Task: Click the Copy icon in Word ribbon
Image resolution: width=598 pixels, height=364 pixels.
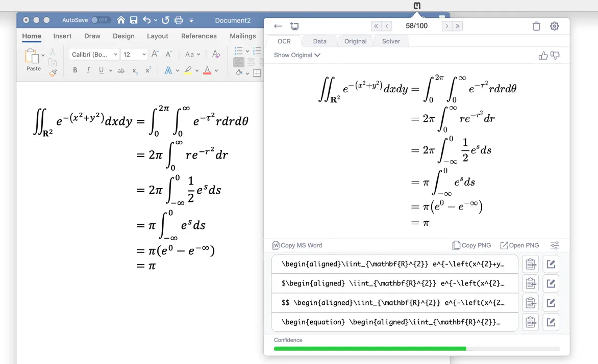Action: 53,62
